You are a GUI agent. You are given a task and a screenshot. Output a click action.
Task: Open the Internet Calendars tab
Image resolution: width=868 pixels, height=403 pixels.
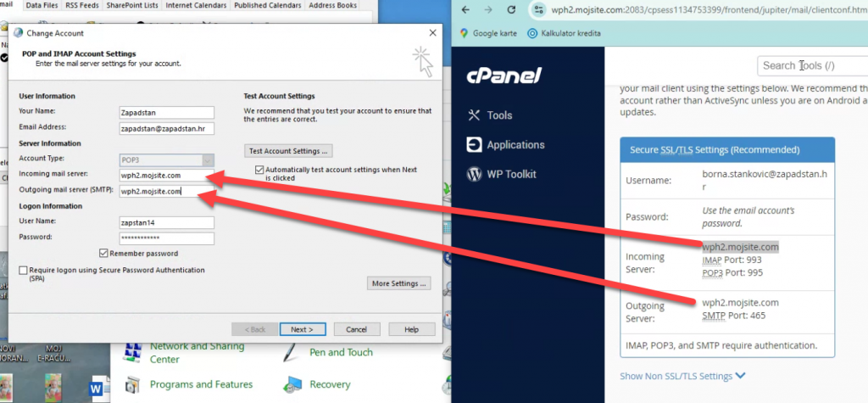coord(196,6)
